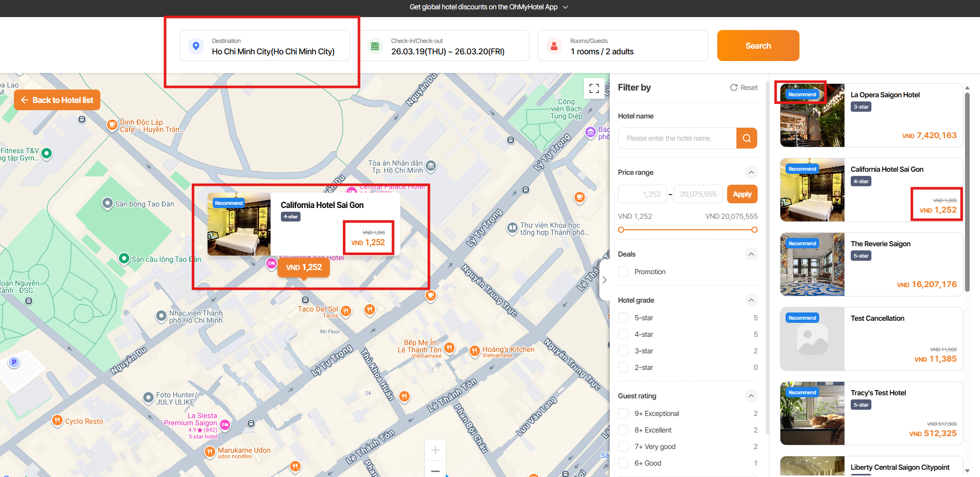Click The Reverie Saigon thumbnail image
The image size is (980, 477).
[812, 264]
